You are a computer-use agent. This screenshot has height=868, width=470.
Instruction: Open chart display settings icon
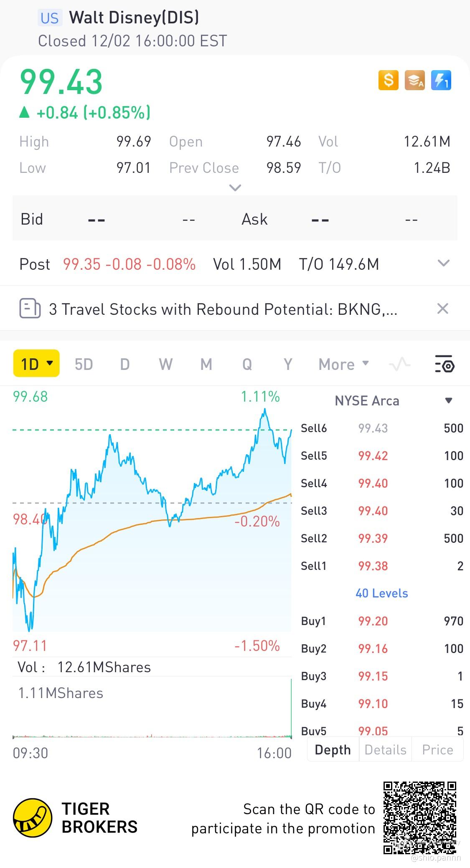coord(444,364)
